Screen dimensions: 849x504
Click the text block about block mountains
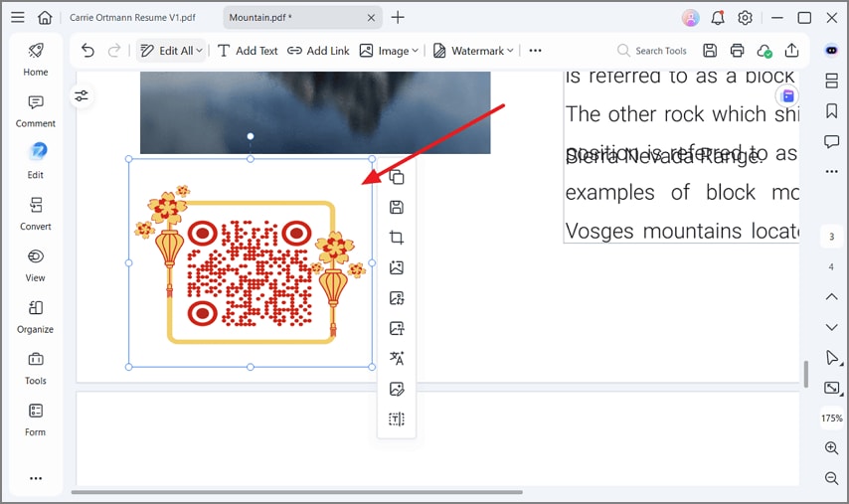point(681,157)
